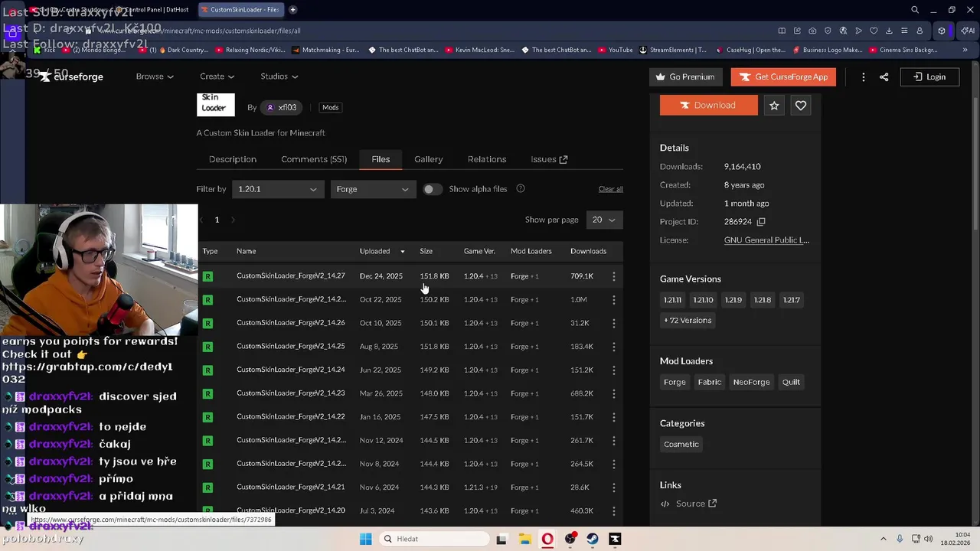Open the browser tab search magnifier
The width and height of the screenshot is (980, 551).
915,10
